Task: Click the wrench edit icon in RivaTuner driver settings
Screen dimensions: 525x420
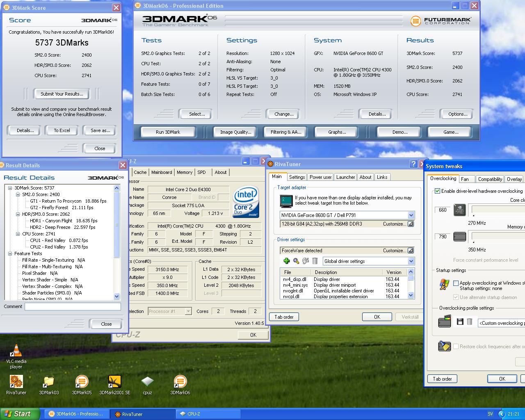Action: [x=306, y=261]
